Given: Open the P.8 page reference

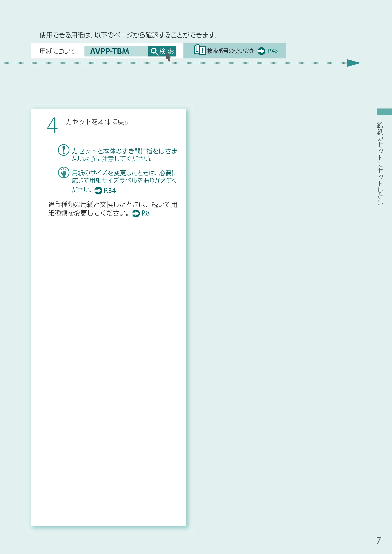Looking at the screenshot, I should pyautogui.click(x=145, y=213).
